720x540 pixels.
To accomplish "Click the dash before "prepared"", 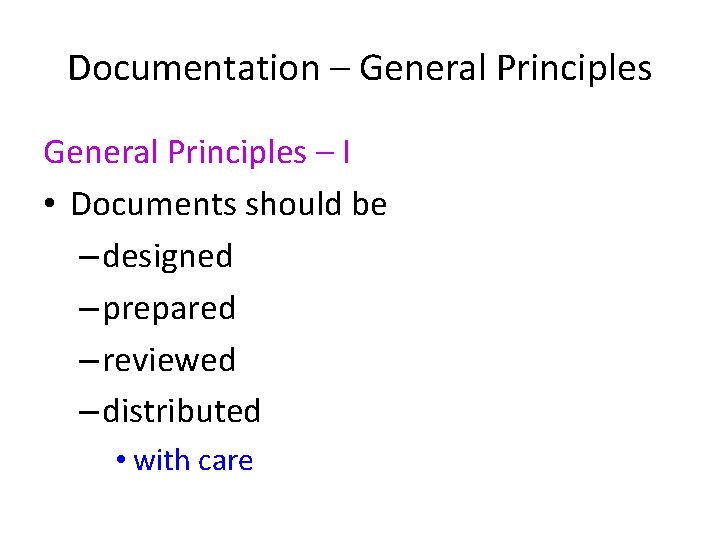I will point(88,310).
